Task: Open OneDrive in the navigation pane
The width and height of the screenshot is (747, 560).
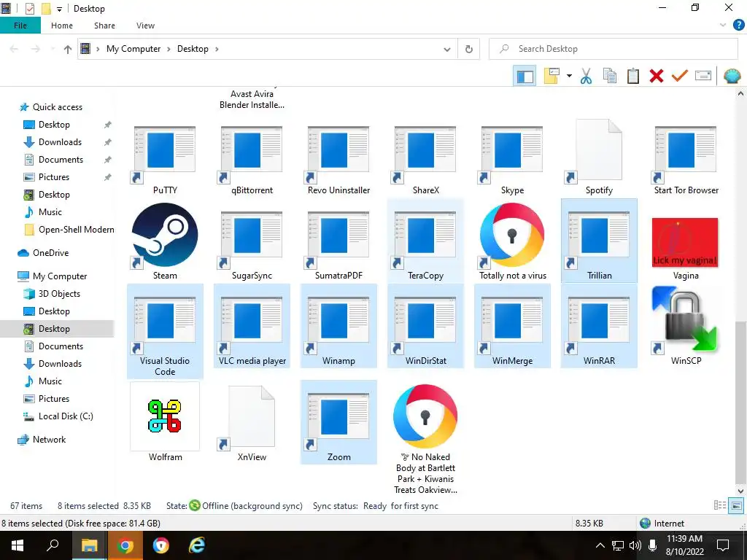Action: [x=50, y=253]
